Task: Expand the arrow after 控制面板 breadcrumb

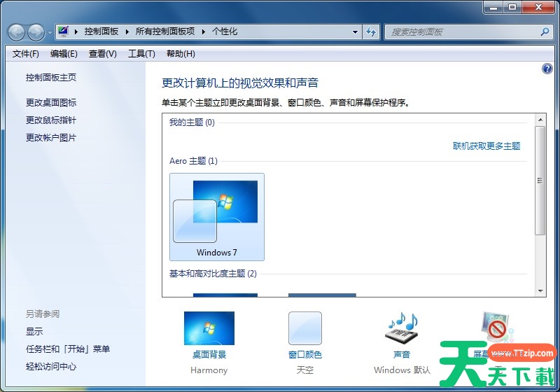Action: tap(127, 31)
